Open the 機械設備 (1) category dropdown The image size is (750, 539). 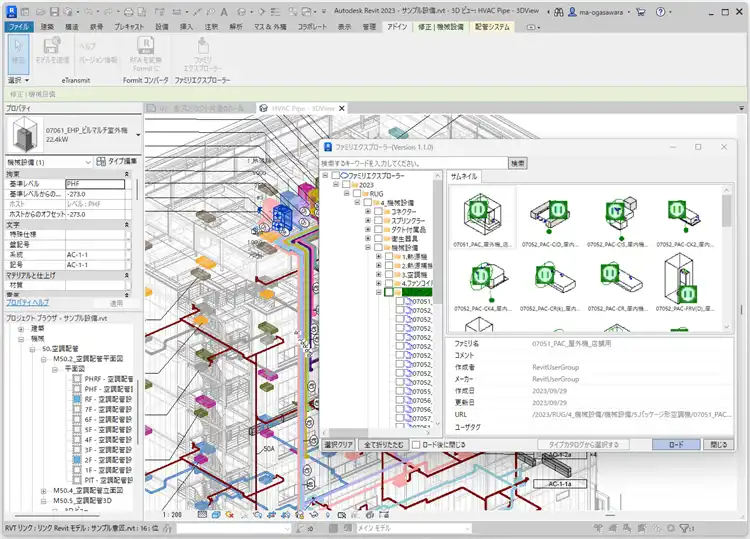pyautogui.click(x=88, y=162)
